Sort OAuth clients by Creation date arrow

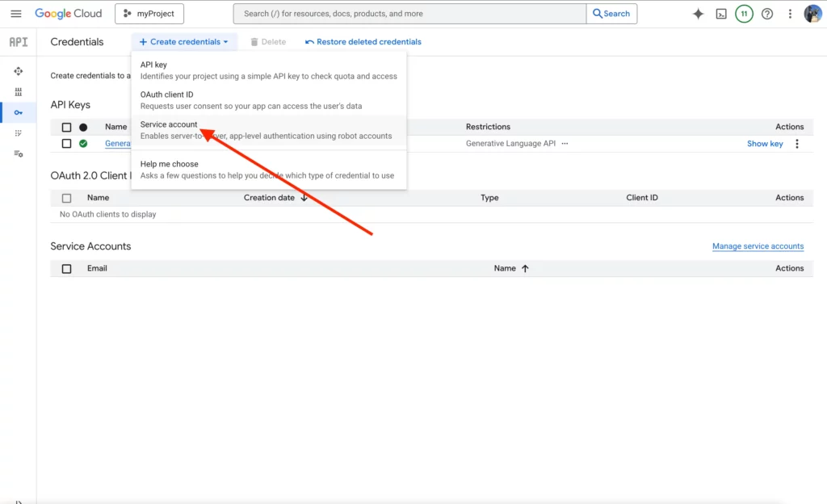[304, 198]
